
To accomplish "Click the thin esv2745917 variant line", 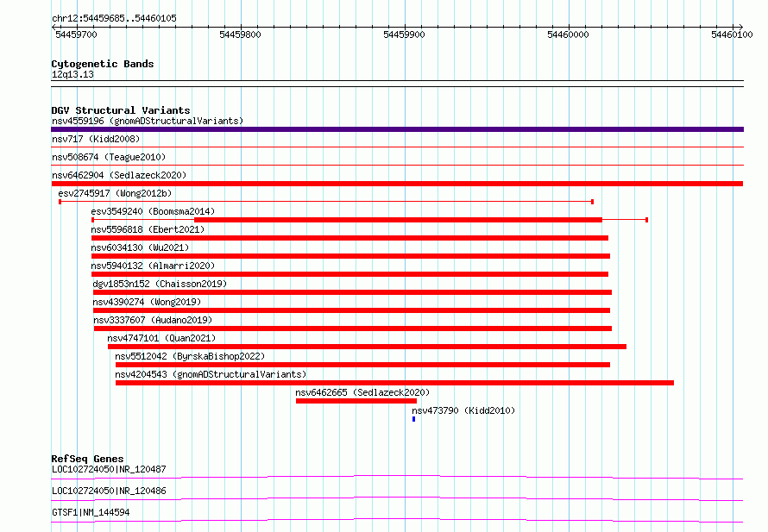I will coord(326,202).
